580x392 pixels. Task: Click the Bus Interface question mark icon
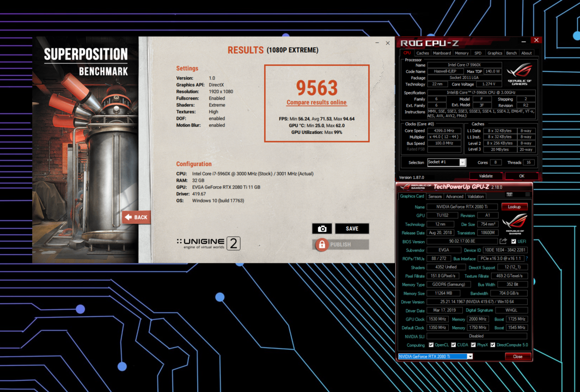point(527,259)
